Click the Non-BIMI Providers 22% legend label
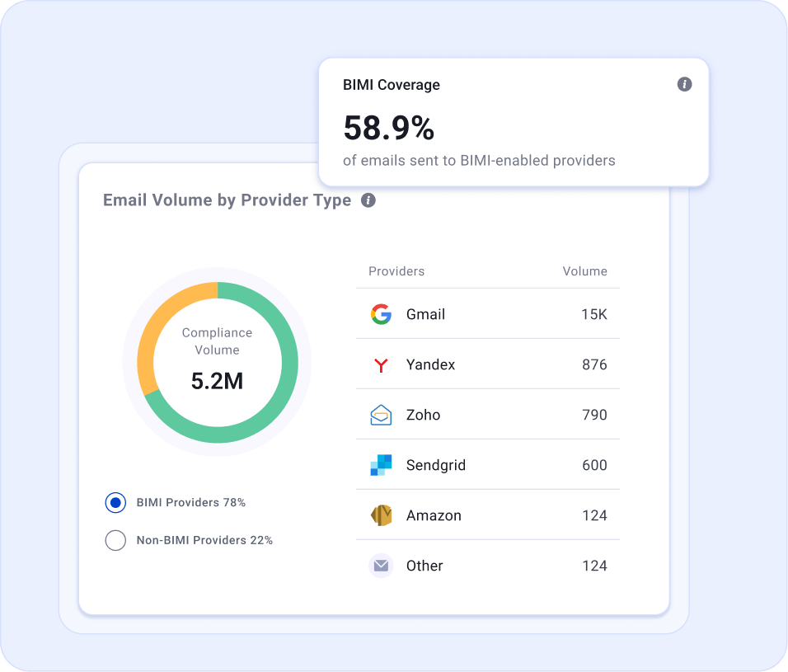Image resolution: width=788 pixels, height=672 pixels. pos(204,540)
